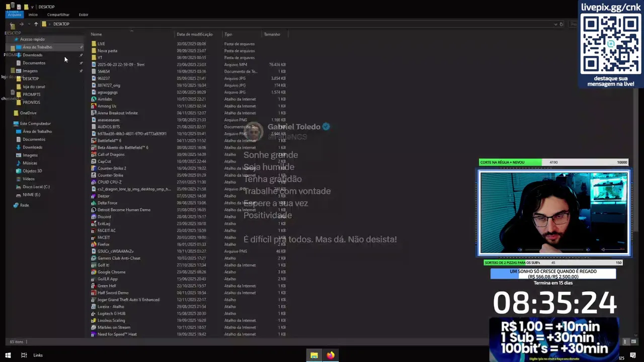The height and width of the screenshot is (362, 644).
Task: Open NVME (E:) drive
Action: pos(31,195)
